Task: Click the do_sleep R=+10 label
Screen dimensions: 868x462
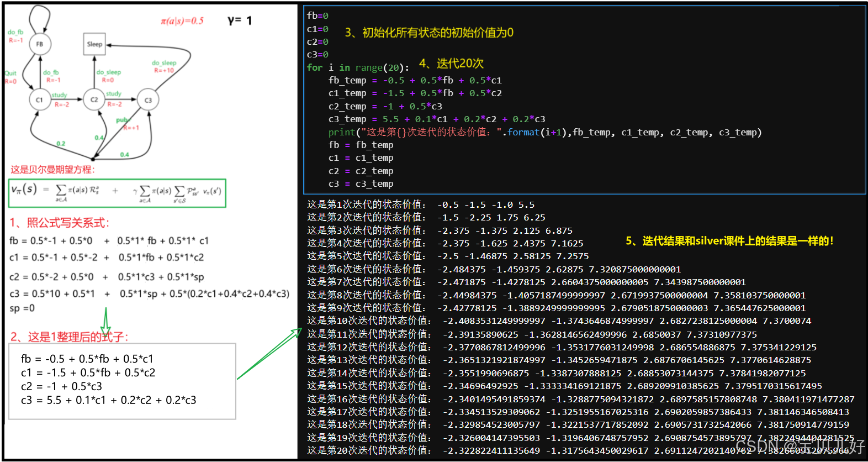Action: pos(164,67)
